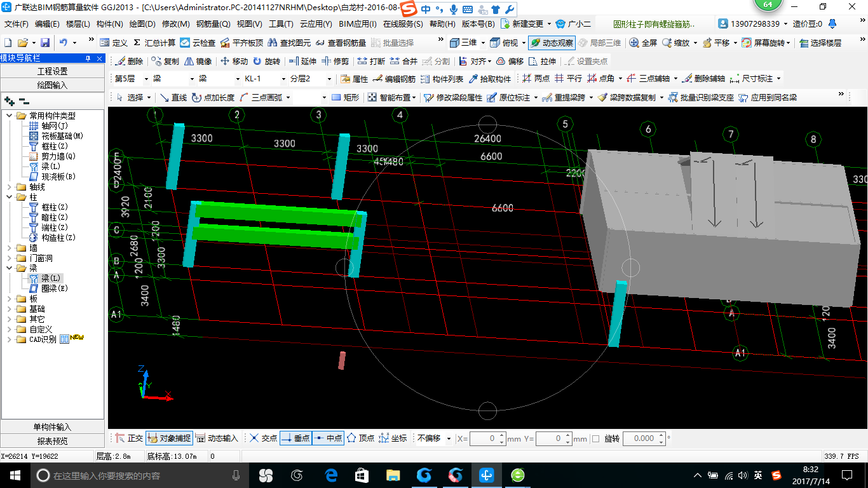
Task: Toggle 动态观察 dynamic orbit view
Action: (x=552, y=43)
